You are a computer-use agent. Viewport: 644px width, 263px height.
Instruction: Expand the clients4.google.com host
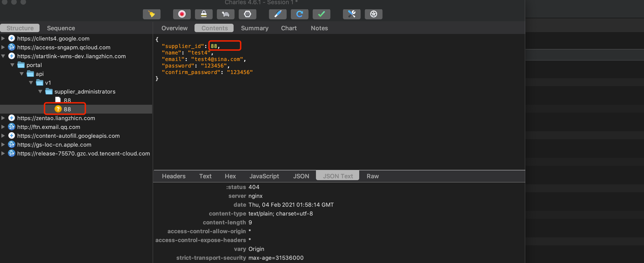pyautogui.click(x=3, y=38)
